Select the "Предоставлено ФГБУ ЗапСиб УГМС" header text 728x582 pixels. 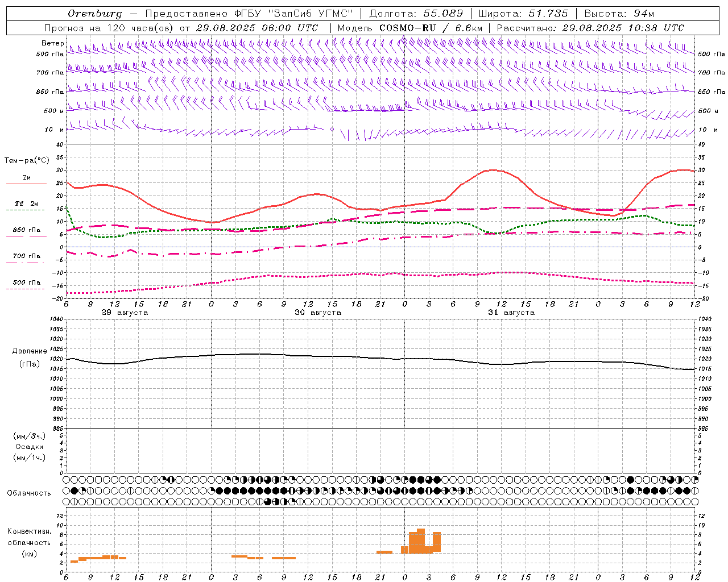249,14
